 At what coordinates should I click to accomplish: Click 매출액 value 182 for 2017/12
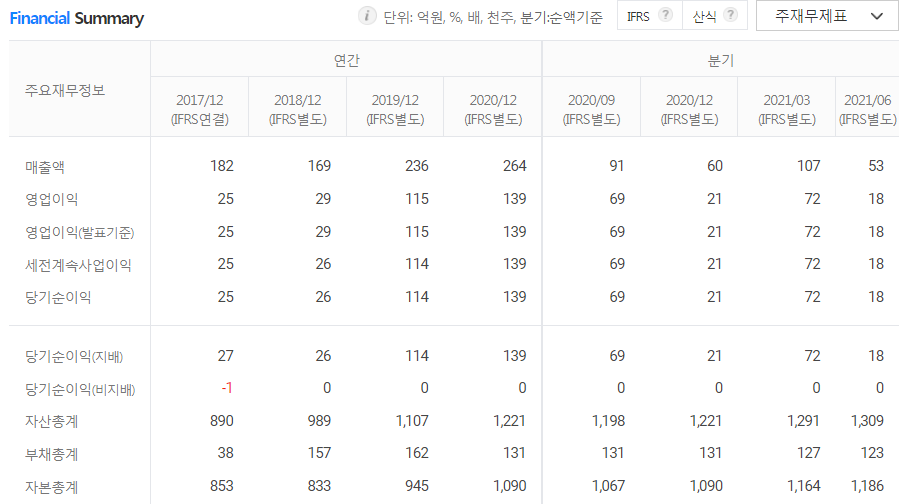click(x=222, y=166)
